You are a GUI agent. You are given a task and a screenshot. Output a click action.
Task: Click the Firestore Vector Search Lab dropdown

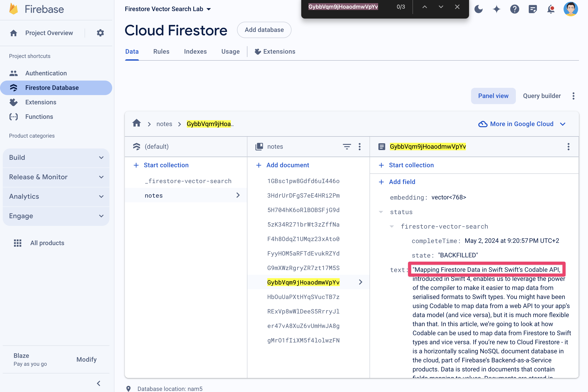pos(168,6)
